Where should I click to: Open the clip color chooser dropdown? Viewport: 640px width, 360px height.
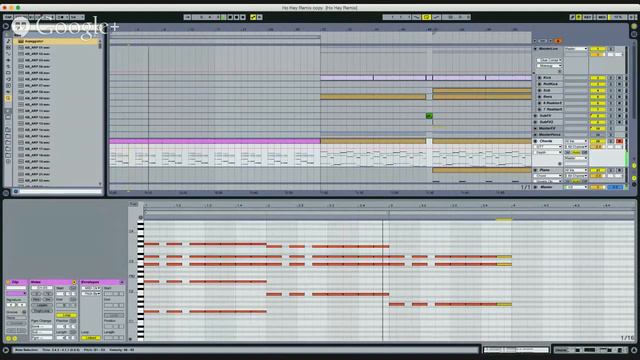[x=16, y=293]
